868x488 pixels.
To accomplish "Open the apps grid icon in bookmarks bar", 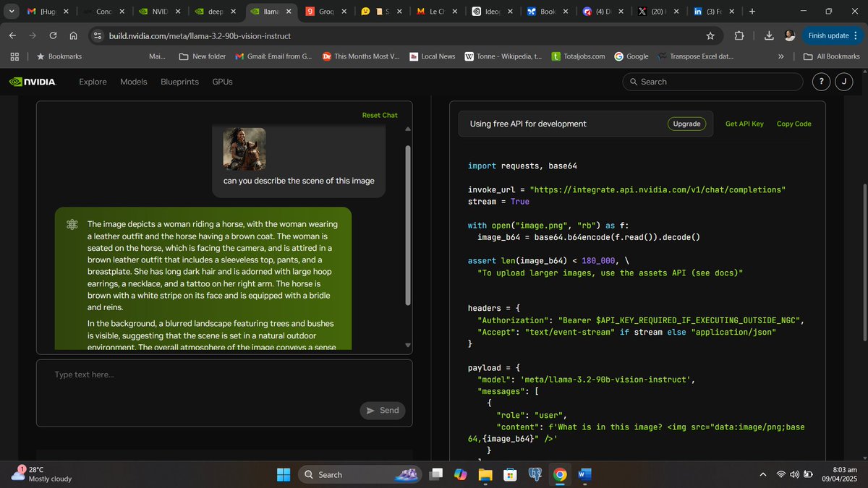I will pyautogui.click(x=14, y=56).
